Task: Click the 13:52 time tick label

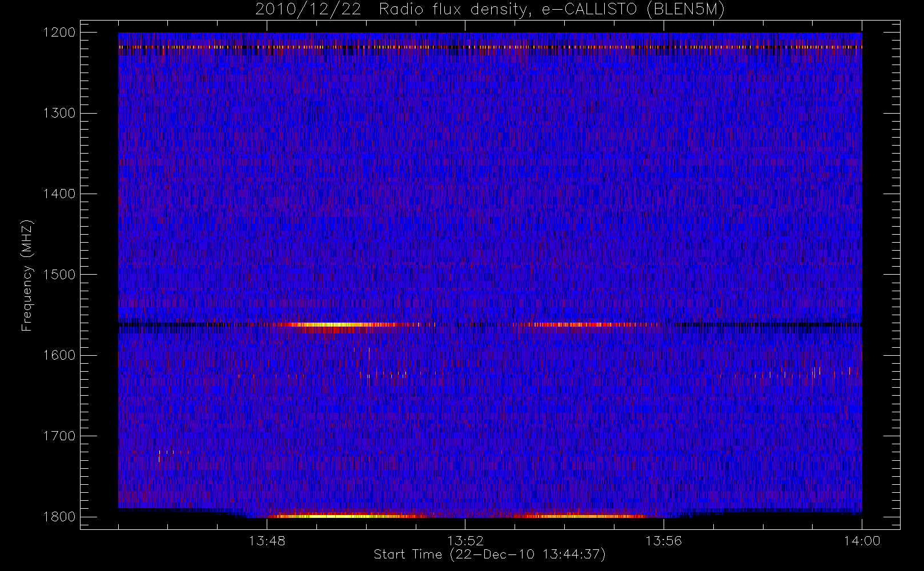Action: 465,541
